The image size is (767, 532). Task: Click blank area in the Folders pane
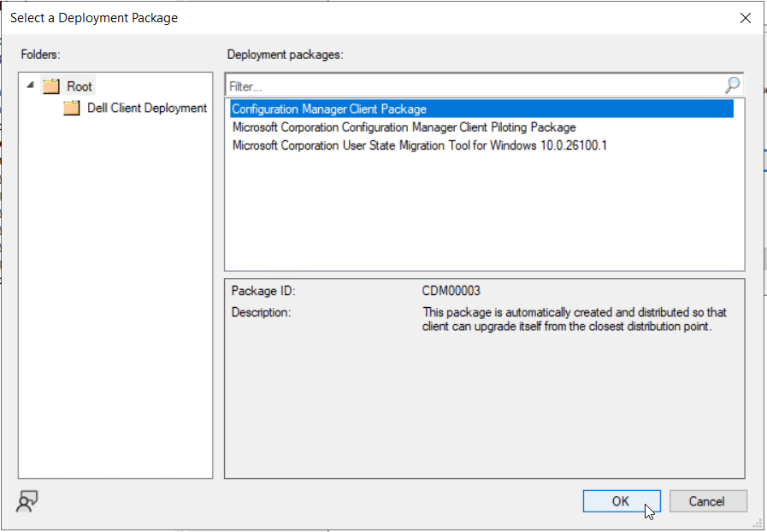[x=115, y=299]
